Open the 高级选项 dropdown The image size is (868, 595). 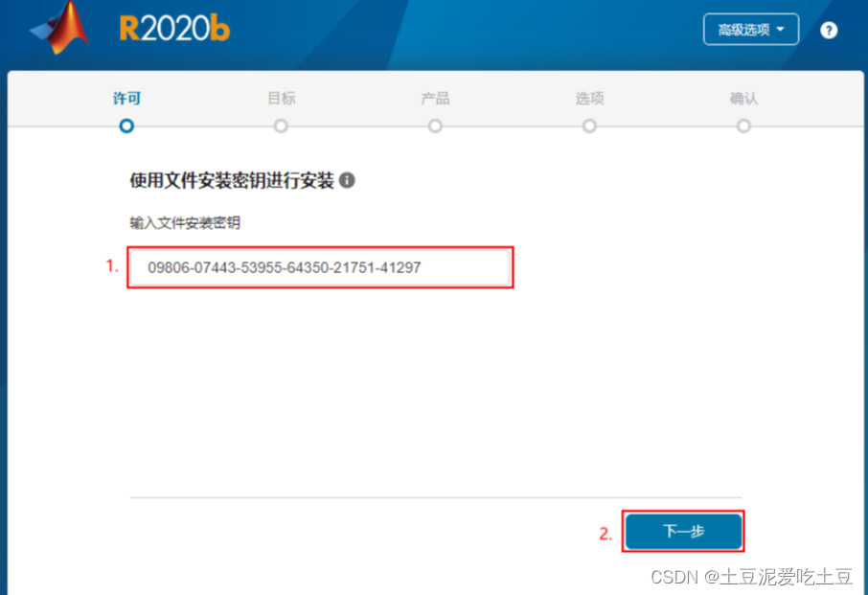(x=751, y=30)
